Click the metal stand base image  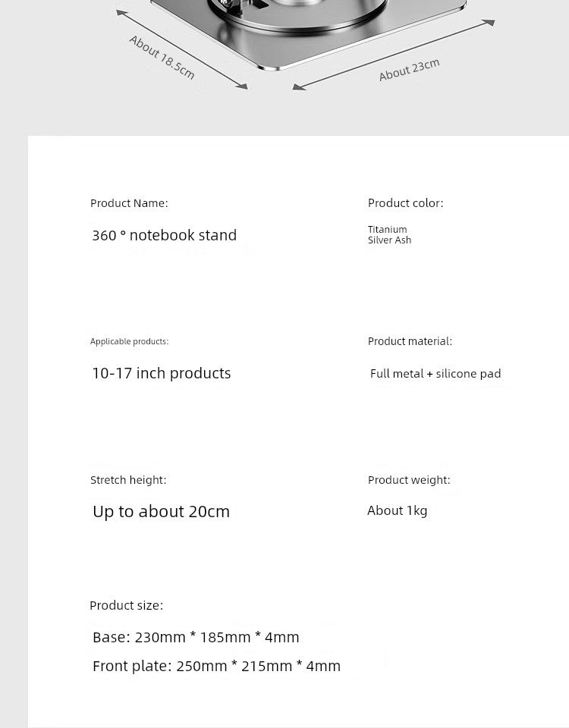click(x=309, y=33)
